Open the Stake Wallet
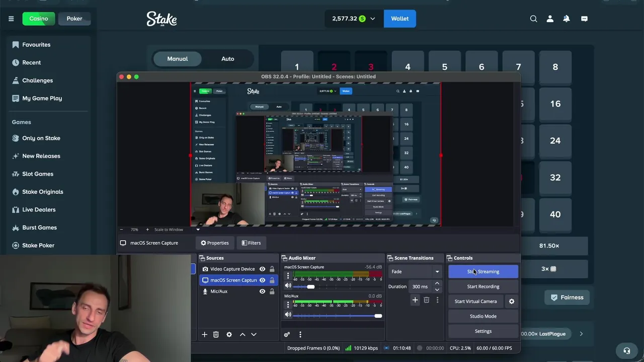This screenshot has width=644, height=362. [x=400, y=19]
